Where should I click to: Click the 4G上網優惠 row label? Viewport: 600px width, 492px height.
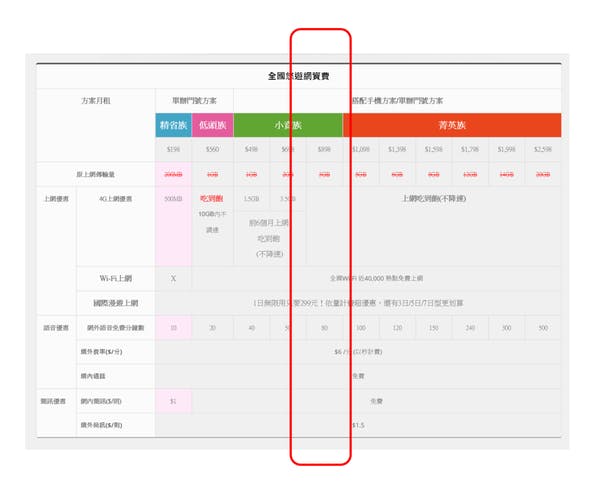click(x=116, y=199)
